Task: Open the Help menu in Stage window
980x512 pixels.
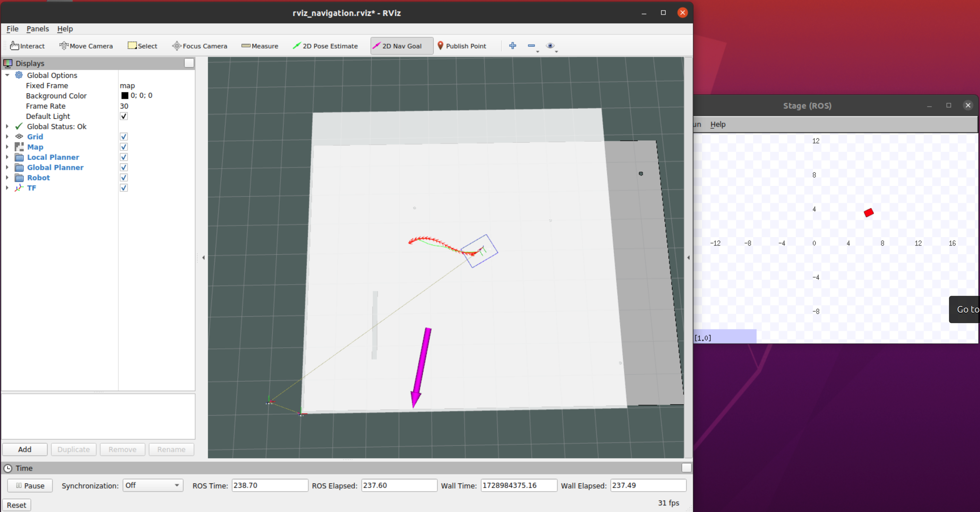Action: tap(718, 124)
